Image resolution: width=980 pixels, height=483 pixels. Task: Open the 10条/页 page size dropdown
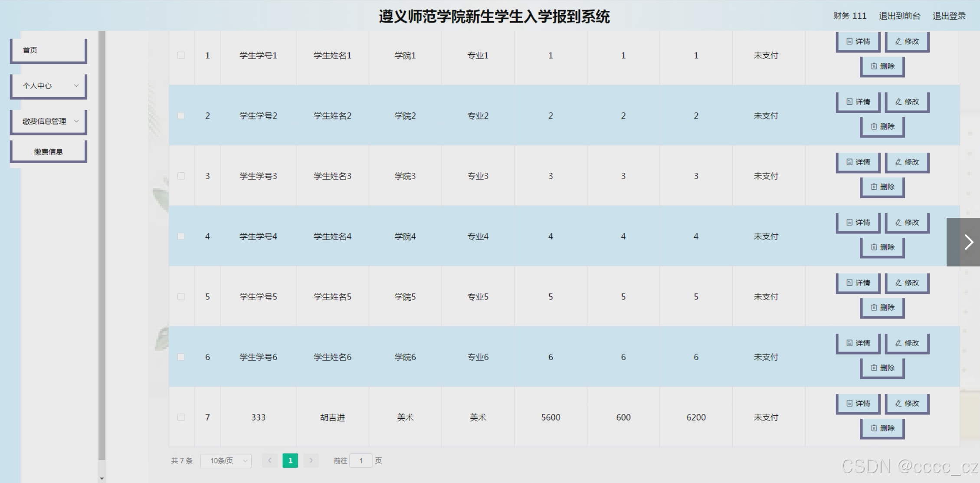(x=226, y=460)
